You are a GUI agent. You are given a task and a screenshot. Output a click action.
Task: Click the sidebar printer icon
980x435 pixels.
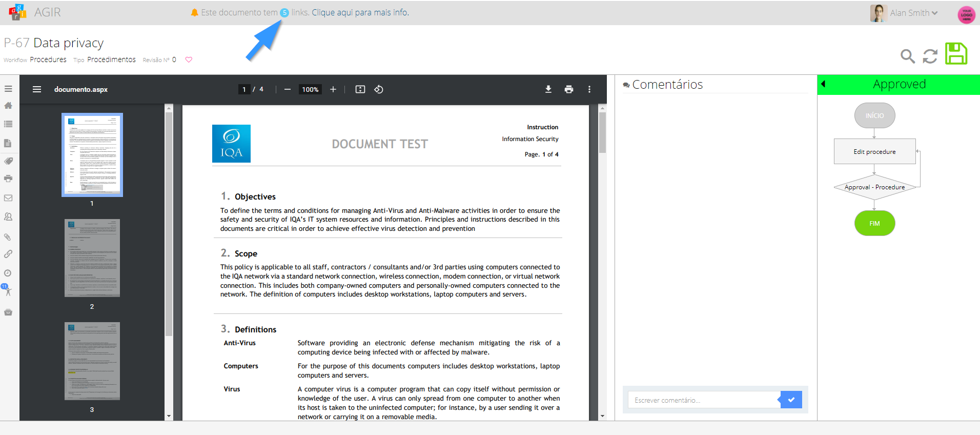pos(8,179)
